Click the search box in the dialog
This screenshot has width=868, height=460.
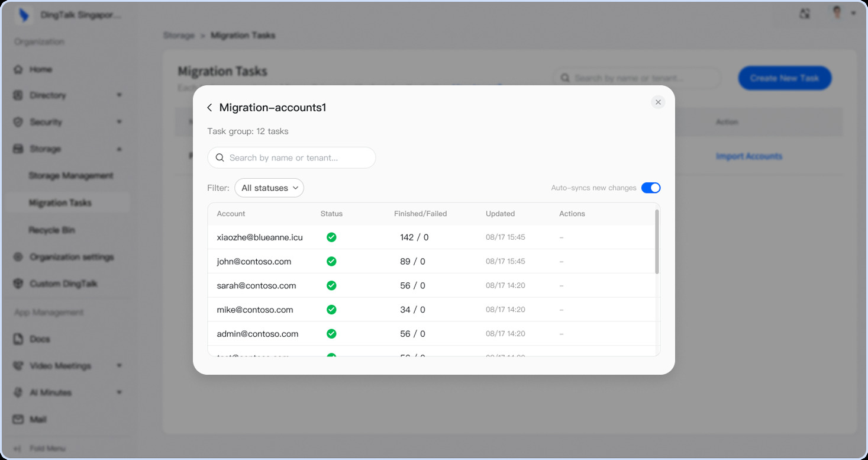click(292, 157)
